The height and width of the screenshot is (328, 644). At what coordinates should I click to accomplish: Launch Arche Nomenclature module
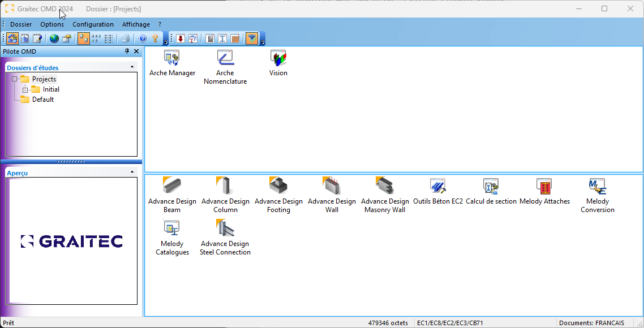click(225, 67)
